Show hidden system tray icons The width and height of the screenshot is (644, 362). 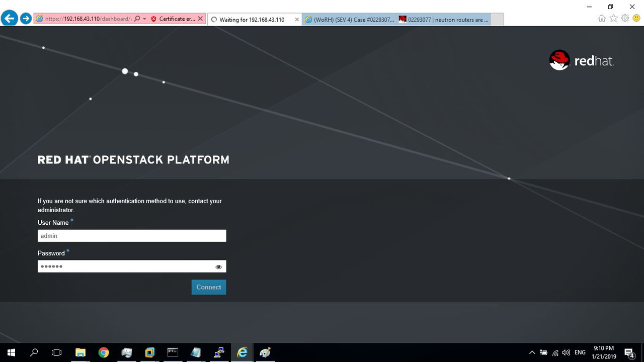tap(532, 352)
